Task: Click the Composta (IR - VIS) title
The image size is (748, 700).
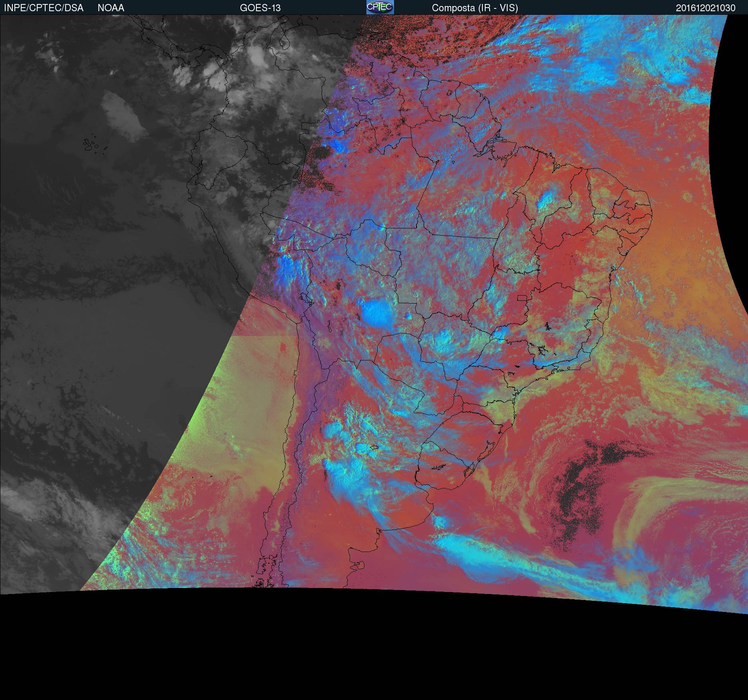Action: click(x=475, y=8)
